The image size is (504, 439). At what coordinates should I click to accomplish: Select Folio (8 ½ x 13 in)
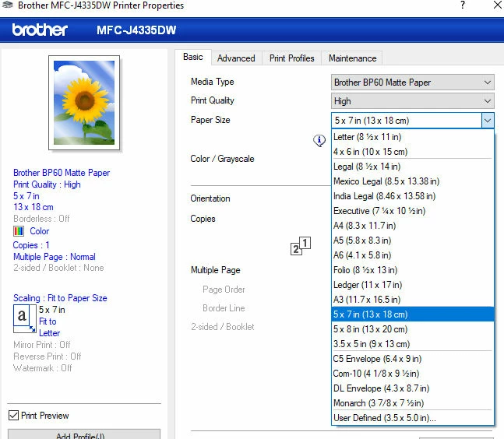[412, 270]
